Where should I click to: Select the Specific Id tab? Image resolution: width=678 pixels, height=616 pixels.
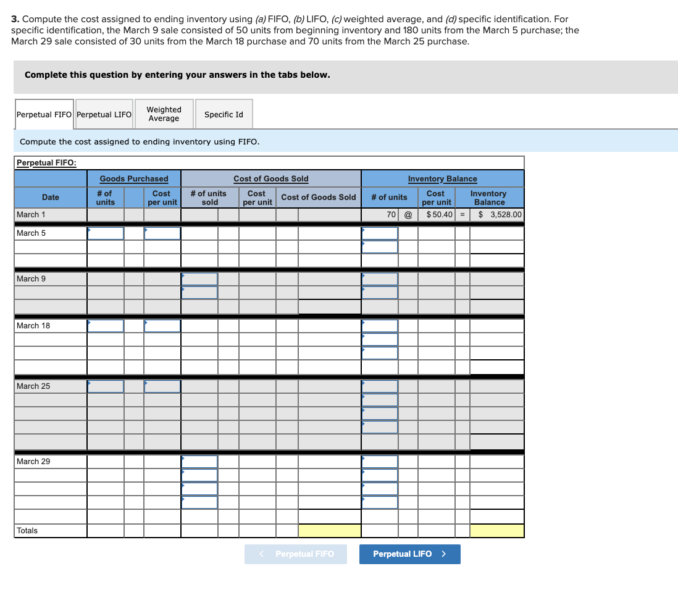pyautogui.click(x=224, y=114)
